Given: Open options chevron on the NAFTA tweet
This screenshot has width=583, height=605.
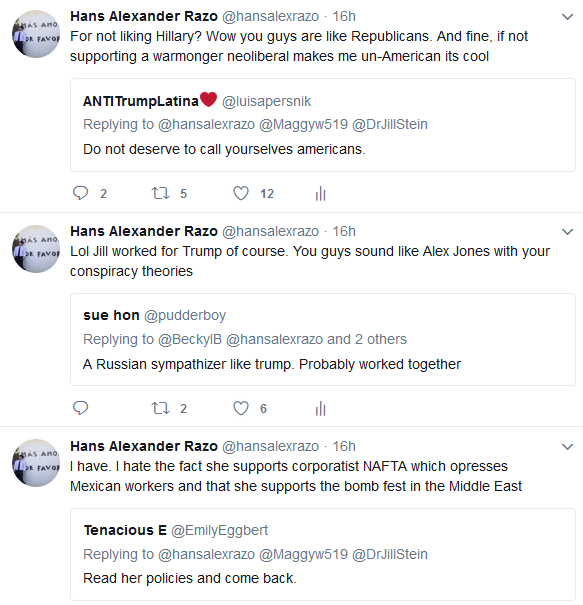Looking at the screenshot, I should pyautogui.click(x=567, y=447).
